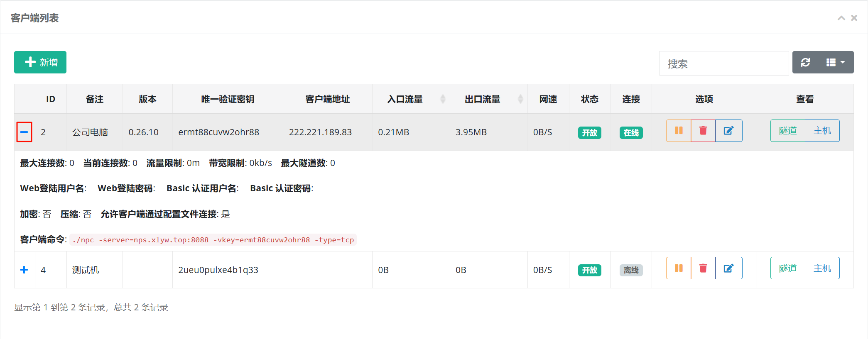Viewport: 868px width, 339px height.
Task: Edit the 公司电脑 client entry
Action: tap(728, 131)
